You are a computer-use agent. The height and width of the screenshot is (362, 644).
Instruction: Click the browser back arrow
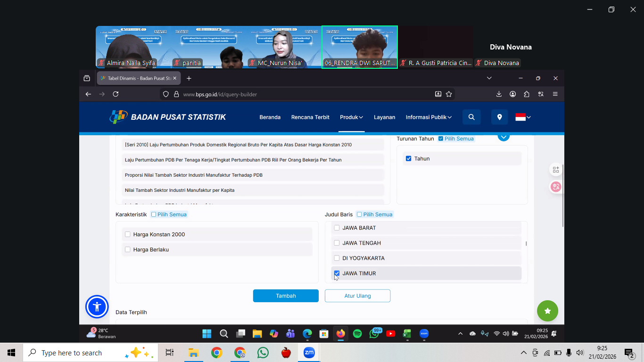pos(88,94)
